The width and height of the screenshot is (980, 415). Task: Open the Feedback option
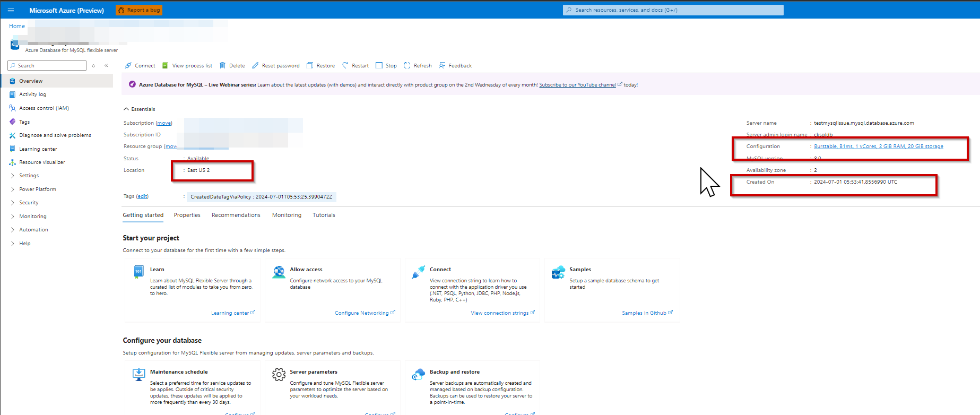455,66
